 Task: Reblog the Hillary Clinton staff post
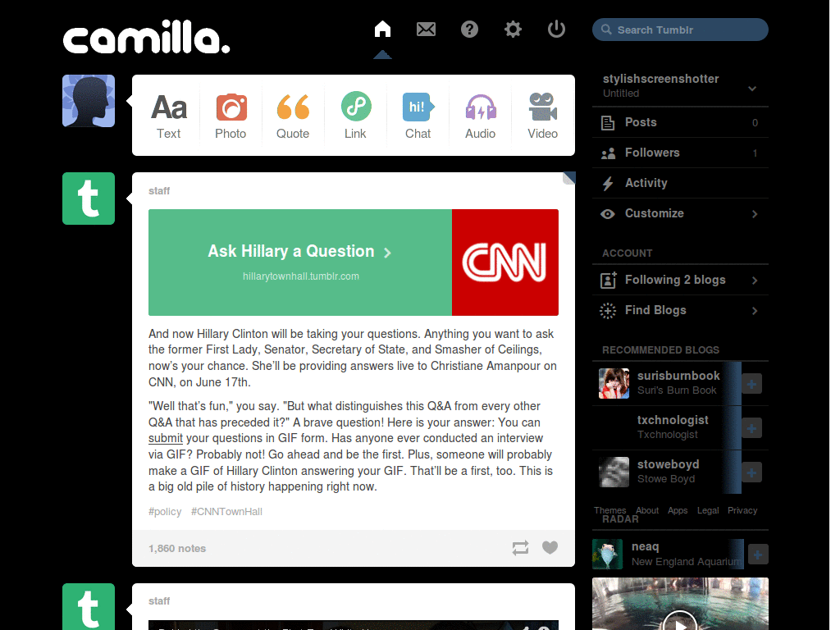pyautogui.click(x=520, y=547)
